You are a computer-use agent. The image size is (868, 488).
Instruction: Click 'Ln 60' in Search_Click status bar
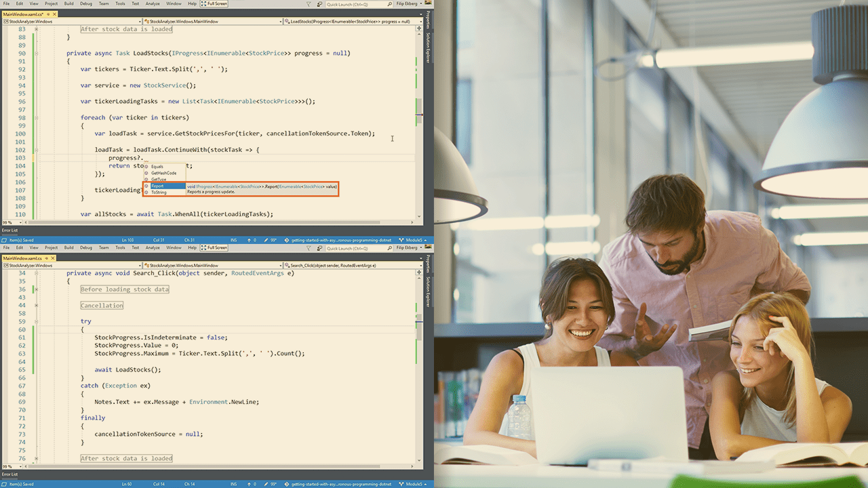tap(127, 484)
